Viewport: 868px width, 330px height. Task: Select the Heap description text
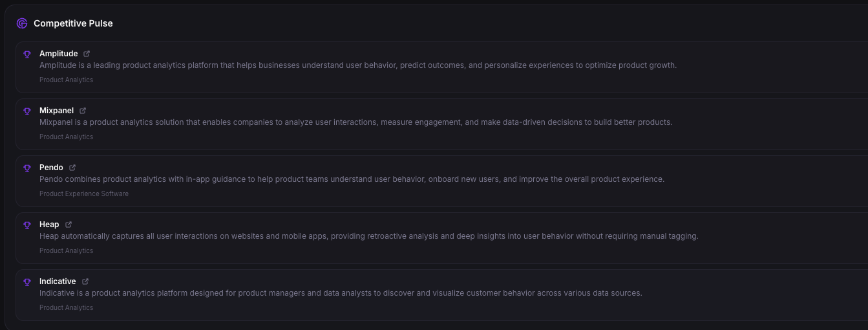[x=368, y=236]
